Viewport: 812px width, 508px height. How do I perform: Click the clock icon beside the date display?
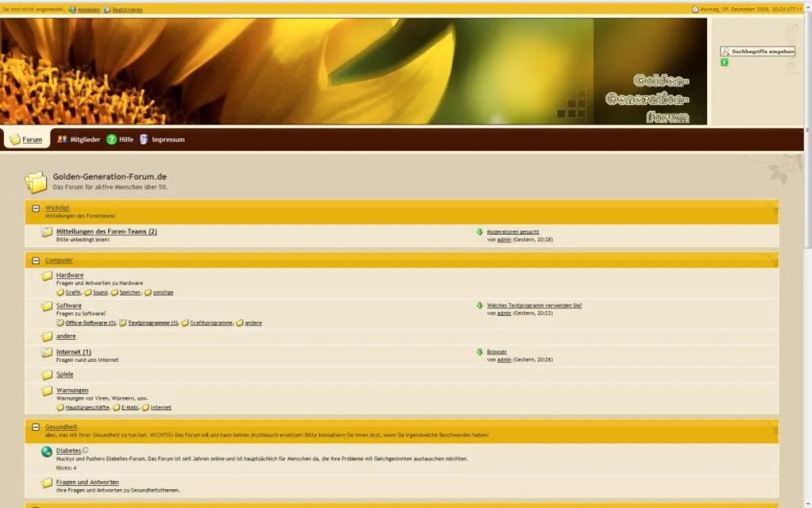point(696,9)
